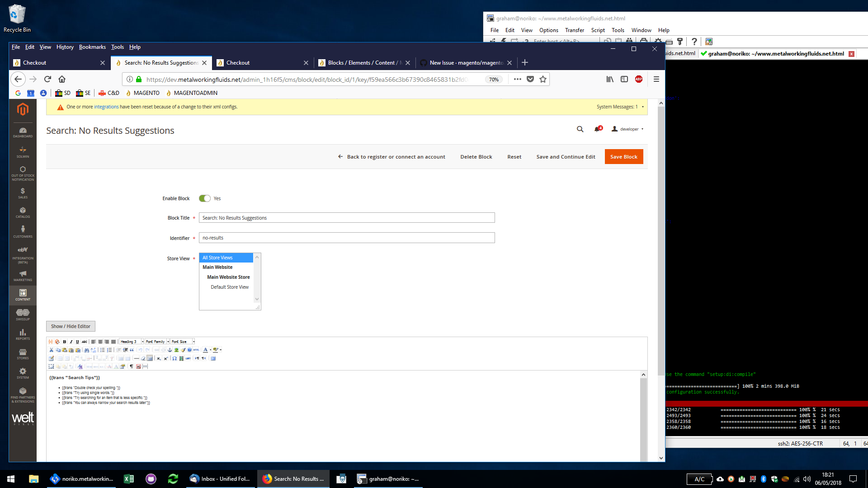Image resolution: width=868 pixels, height=488 pixels.
Task: Click the Show / Hide Editor button
Action: tap(71, 326)
